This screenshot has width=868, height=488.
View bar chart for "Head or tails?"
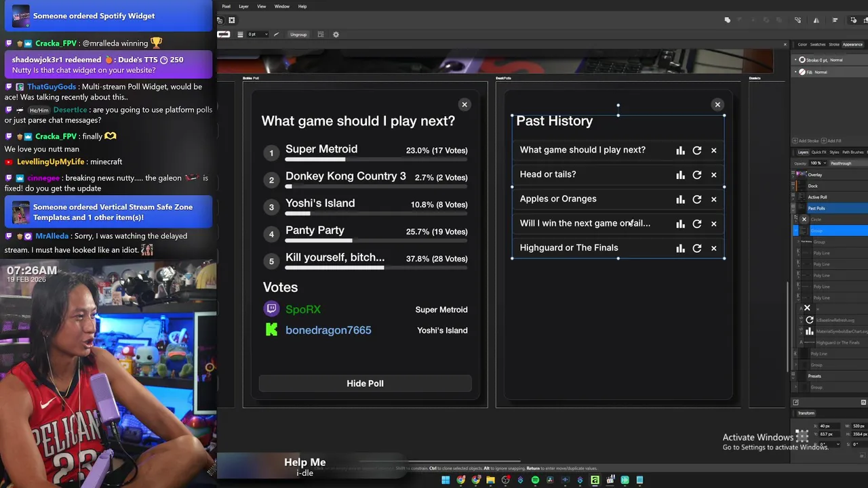680,175
